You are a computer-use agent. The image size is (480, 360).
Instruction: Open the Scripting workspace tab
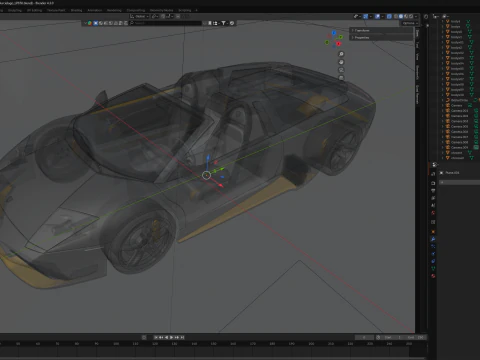pyautogui.click(x=185, y=10)
